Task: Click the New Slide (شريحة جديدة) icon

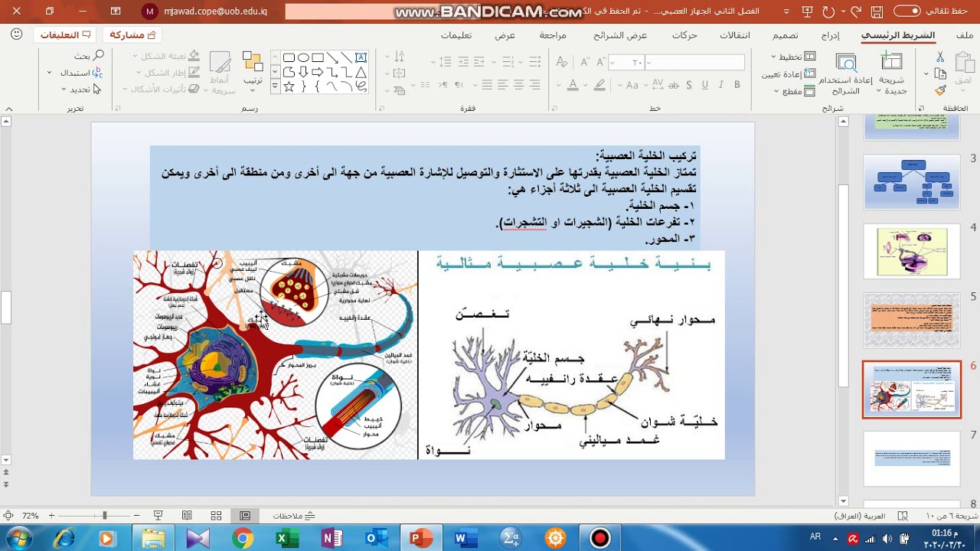Action: (x=891, y=62)
